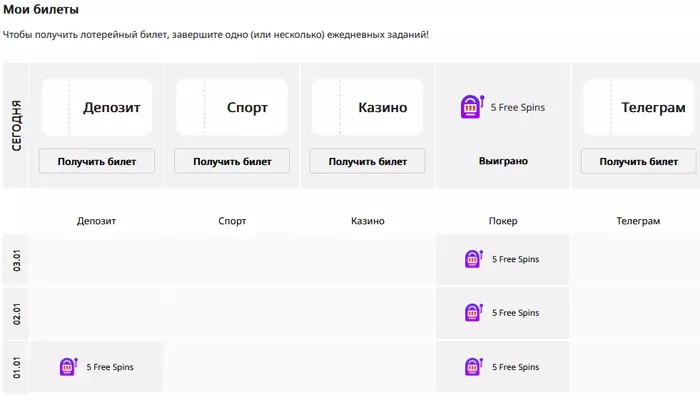Click the СЕГОДНЯ vertical label

(16, 125)
